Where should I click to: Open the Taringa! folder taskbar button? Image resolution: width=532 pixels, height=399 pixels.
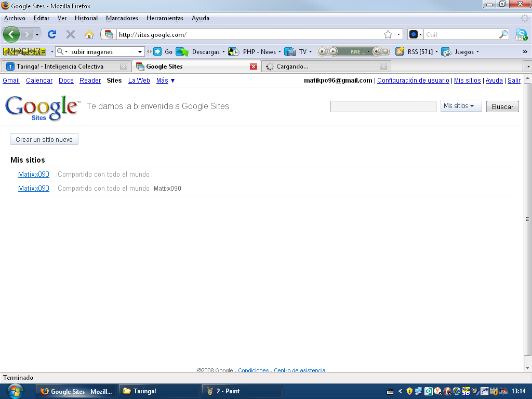coord(159,391)
